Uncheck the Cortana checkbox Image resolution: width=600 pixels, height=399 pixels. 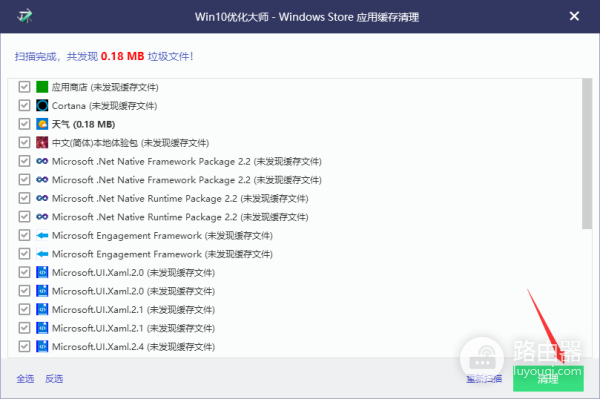[x=24, y=105]
